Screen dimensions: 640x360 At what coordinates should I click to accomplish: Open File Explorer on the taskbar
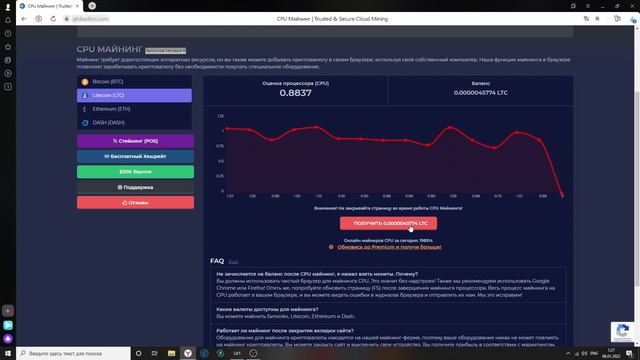(x=171, y=353)
